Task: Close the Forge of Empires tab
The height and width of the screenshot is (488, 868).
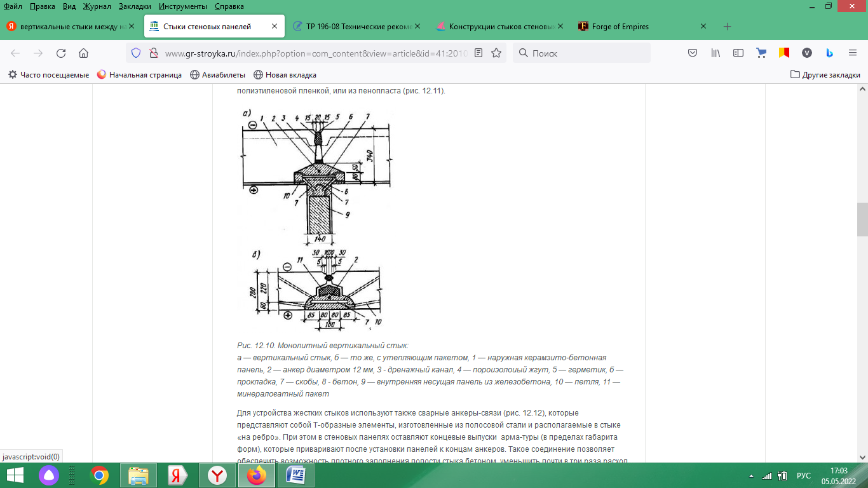Action: 703,27
